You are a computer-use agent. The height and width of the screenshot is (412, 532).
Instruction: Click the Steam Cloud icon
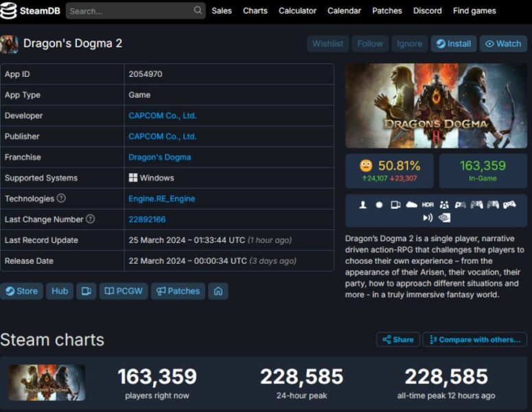(411, 205)
